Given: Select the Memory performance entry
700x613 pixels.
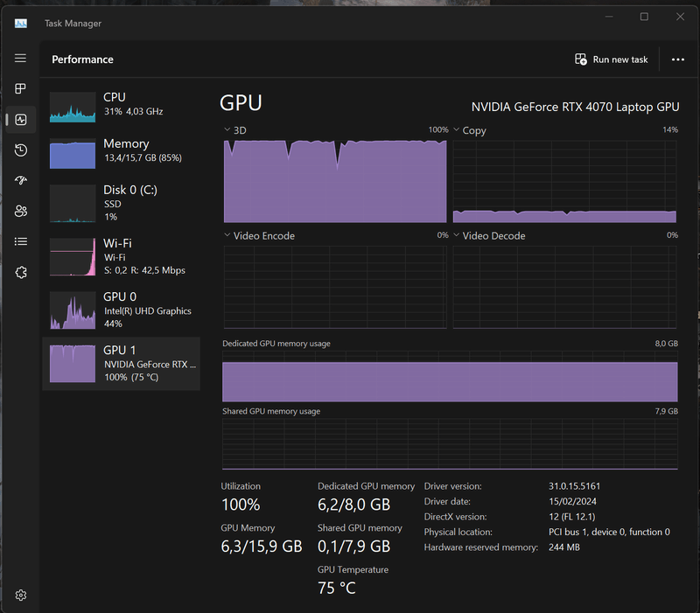Looking at the screenshot, I should point(121,154).
